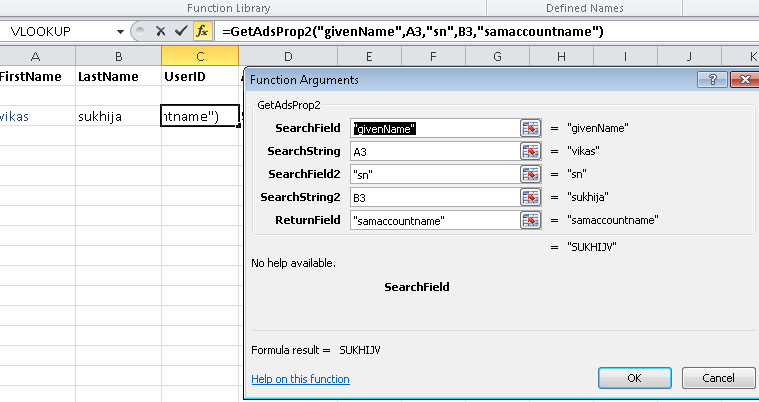Image resolution: width=759 pixels, height=402 pixels.
Task: Select the column C header
Action: [x=200, y=54]
